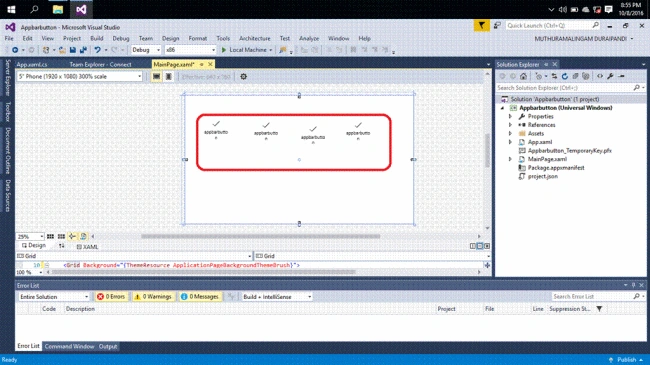The width and height of the screenshot is (650, 365).
Task: Open the Build menu
Action: point(97,39)
